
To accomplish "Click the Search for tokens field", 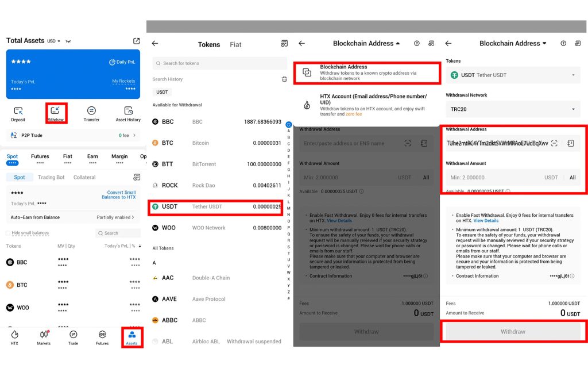I will (219, 63).
